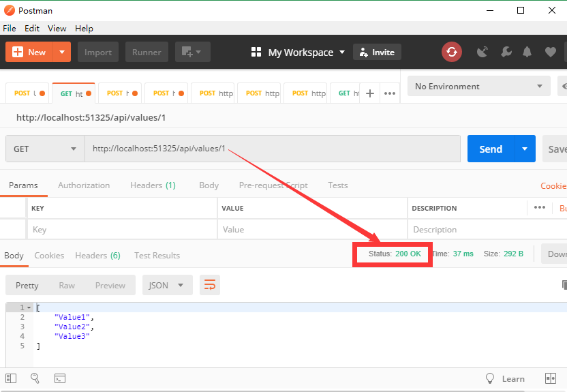The image size is (567, 392).
Task: Add a new request tab with plus
Action: pyautogui.click(x=369, y=93)
